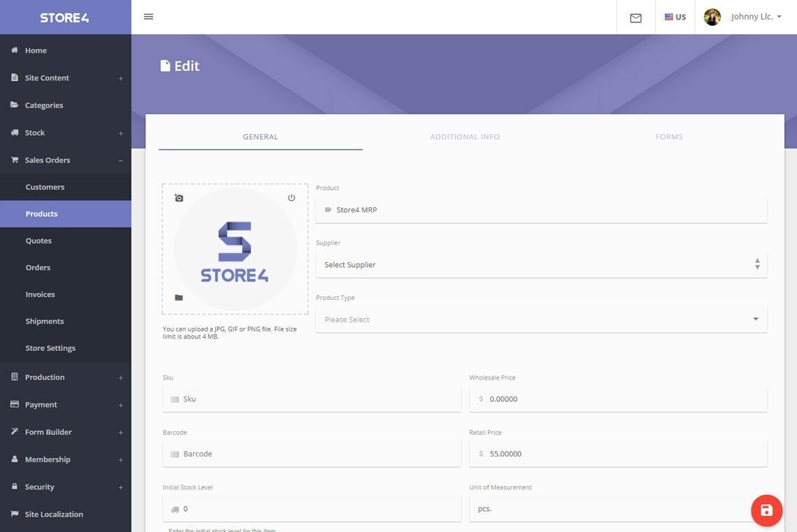Click the Membership user icon
This screenshot has width=797, height=532.
pos(14,459)
